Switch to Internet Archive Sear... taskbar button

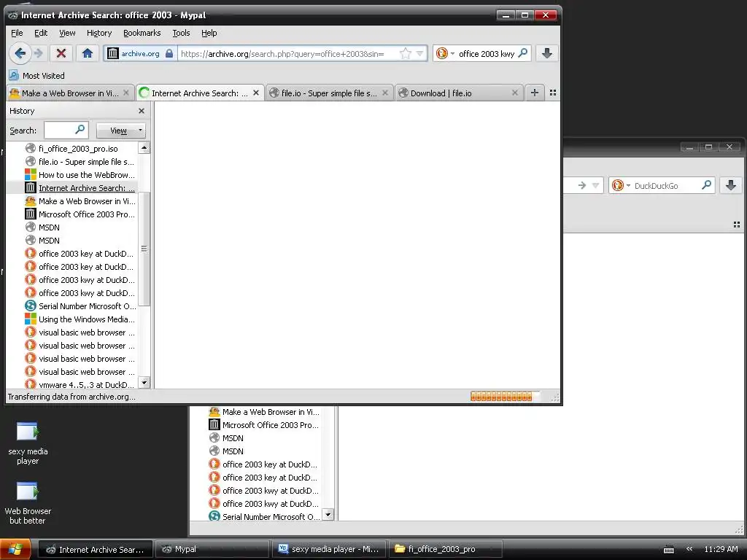click(96, 550)
